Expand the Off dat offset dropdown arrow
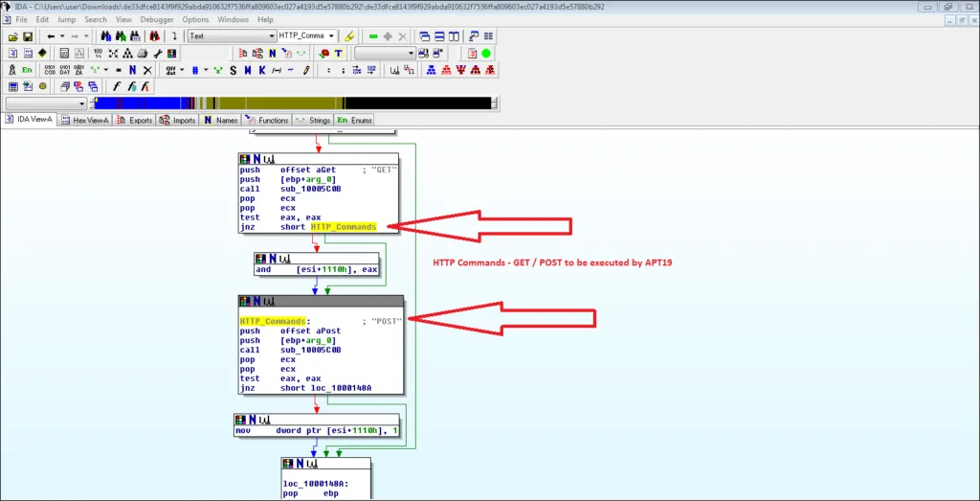This screenshot has height=501, width=980. tap(182, 70)
